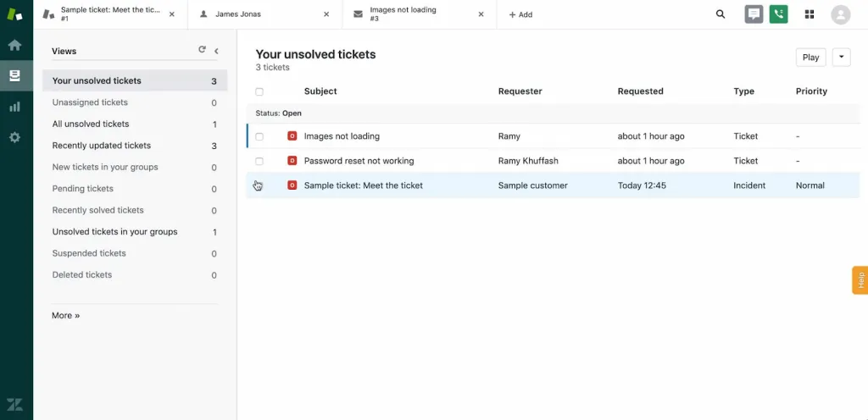Viewport: 868px width, 420px height.
Task: Switch to James Jonas tab
Action: [265, 14]
